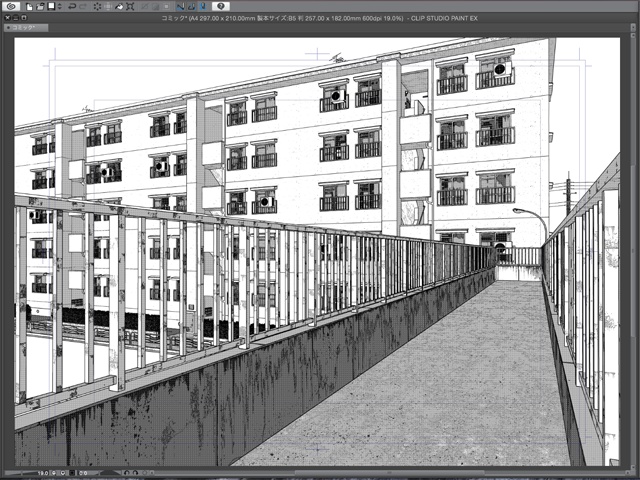Click the Fill paint bucket icon
The image size is (640, 480).
119,6
